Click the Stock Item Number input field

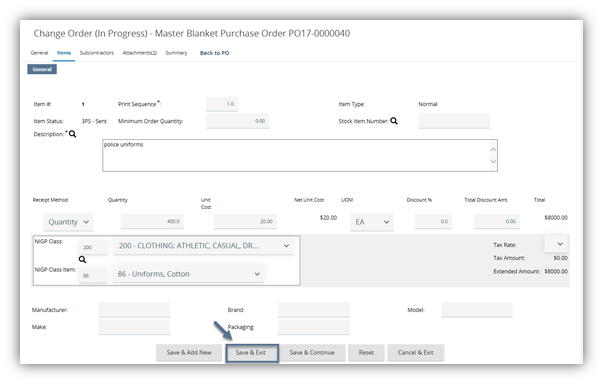[x=454, y=121]
